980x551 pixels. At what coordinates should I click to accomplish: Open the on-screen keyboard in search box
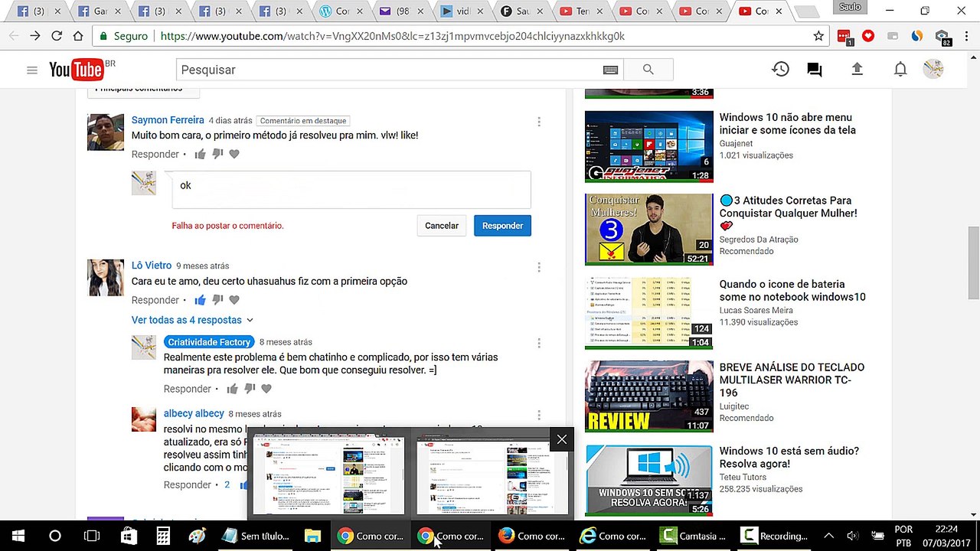click(610, 70)
